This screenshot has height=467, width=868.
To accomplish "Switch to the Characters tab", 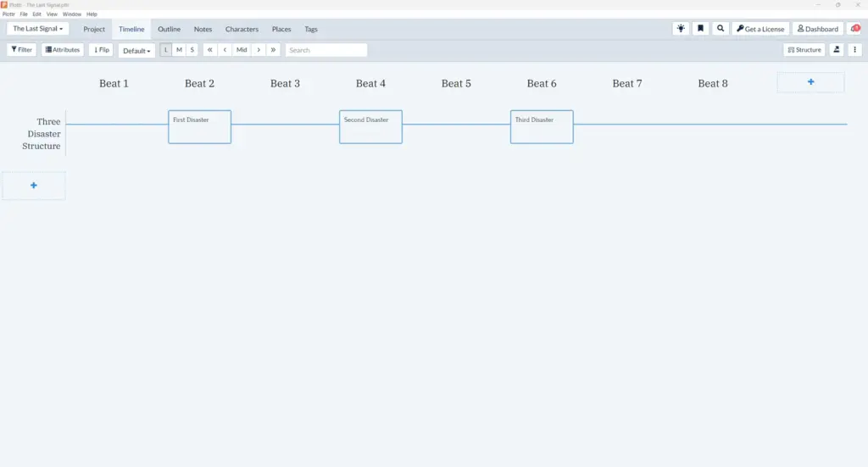I will tap(242, 30).
